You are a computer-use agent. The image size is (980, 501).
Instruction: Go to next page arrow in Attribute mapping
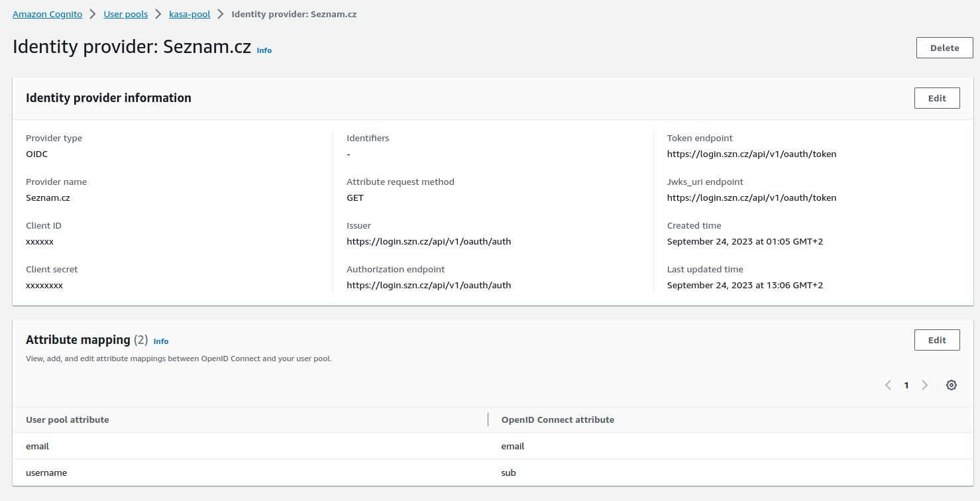click(924, 385)
